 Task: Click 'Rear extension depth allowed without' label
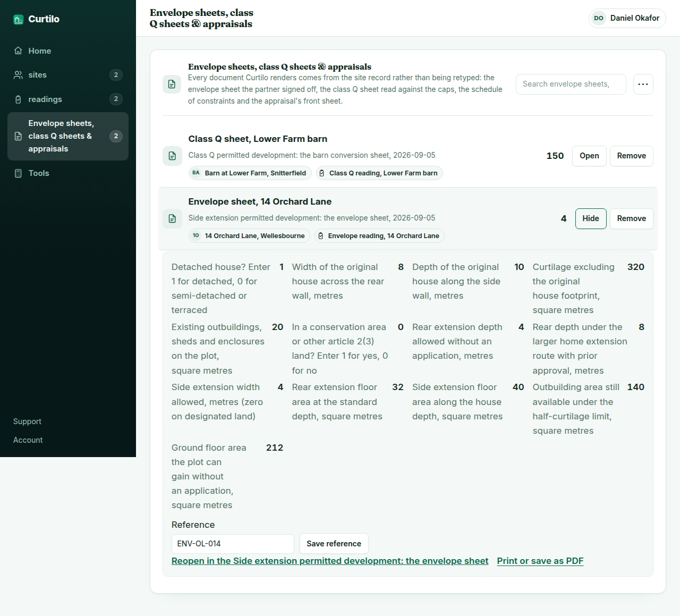457,341
